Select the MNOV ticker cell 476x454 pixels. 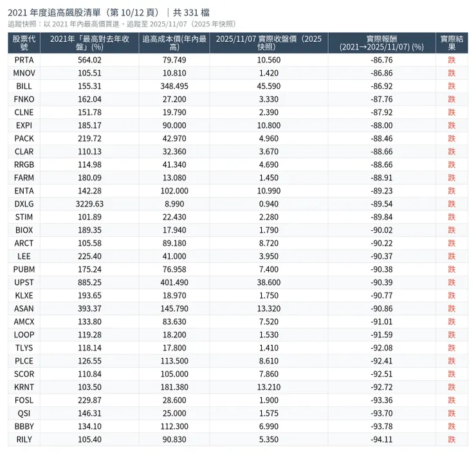click(24, 73)
